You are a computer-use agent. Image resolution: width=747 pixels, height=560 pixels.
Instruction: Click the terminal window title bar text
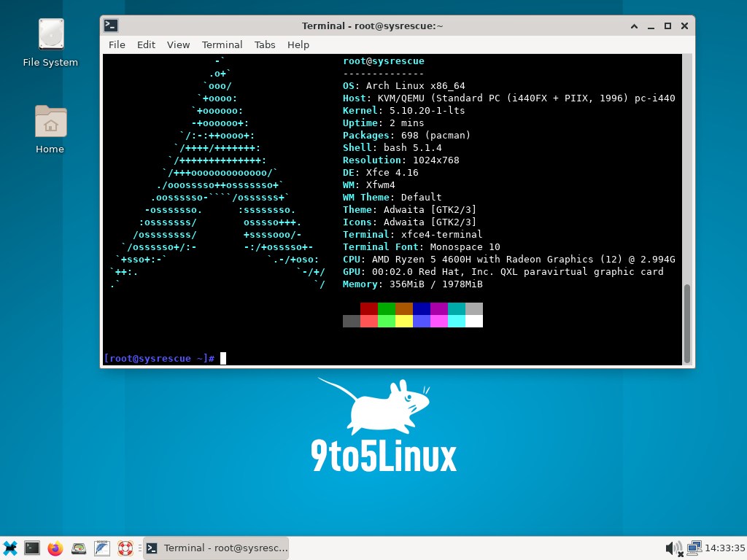pyautogui.click(x=373, y=26)
